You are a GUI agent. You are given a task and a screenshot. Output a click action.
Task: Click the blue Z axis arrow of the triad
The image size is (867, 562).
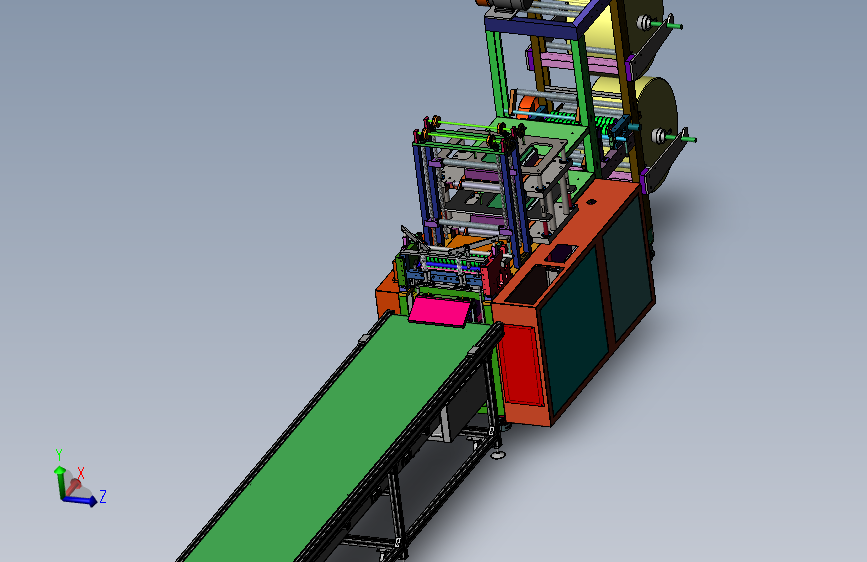click(81, 500)
